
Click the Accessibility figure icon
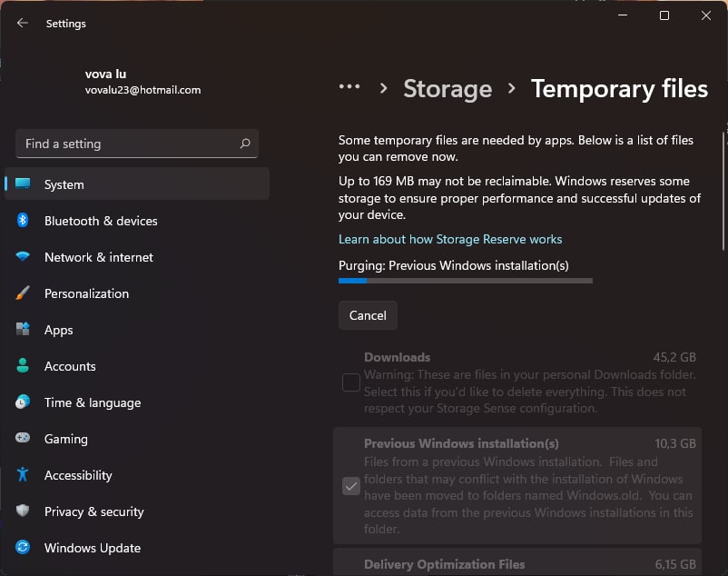(x=23, y=474)
